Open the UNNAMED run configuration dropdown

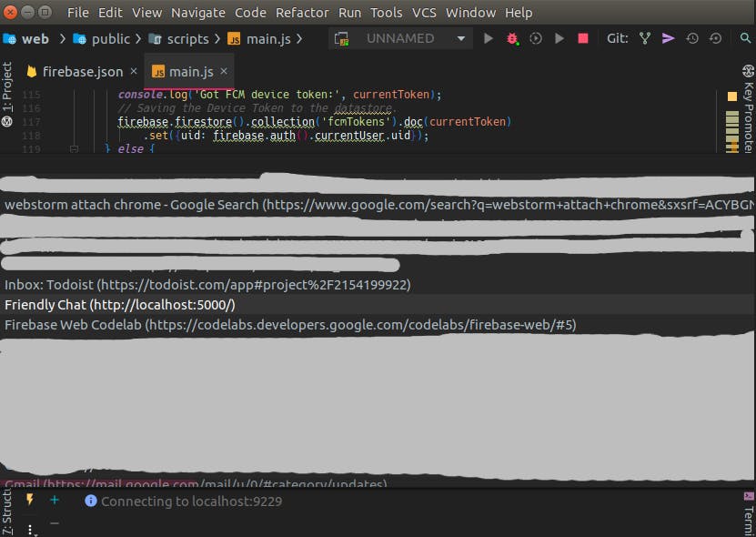pos(400,38)
